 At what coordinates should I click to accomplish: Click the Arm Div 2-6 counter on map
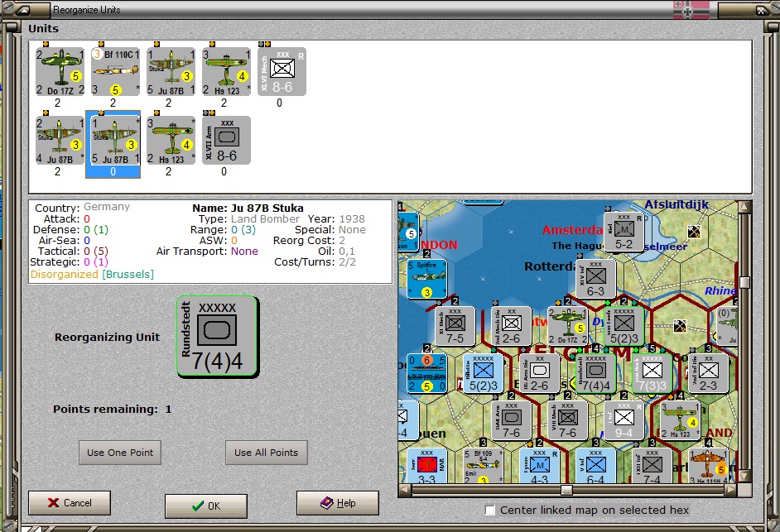click(539, 373)
